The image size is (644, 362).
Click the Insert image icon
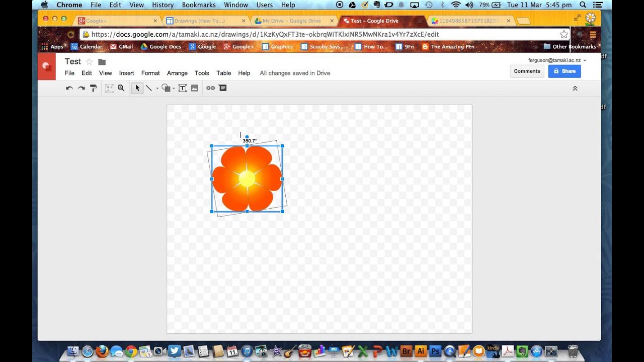coord(195,88)
